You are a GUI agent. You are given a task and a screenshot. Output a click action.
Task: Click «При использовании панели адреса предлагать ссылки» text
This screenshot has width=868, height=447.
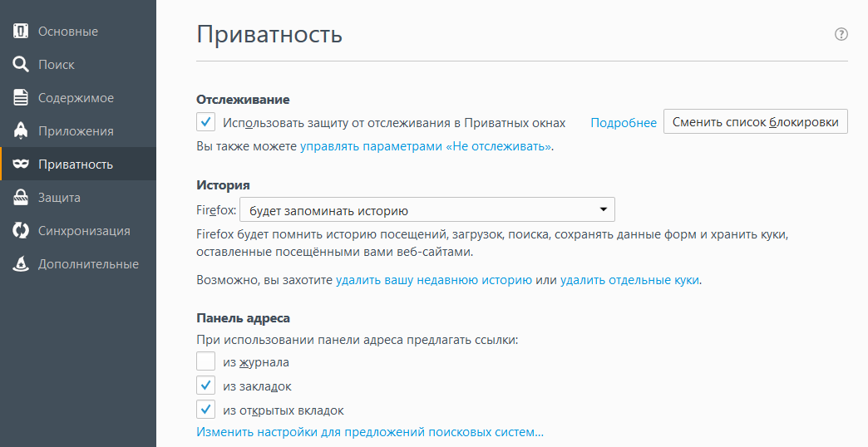point(357,340)
